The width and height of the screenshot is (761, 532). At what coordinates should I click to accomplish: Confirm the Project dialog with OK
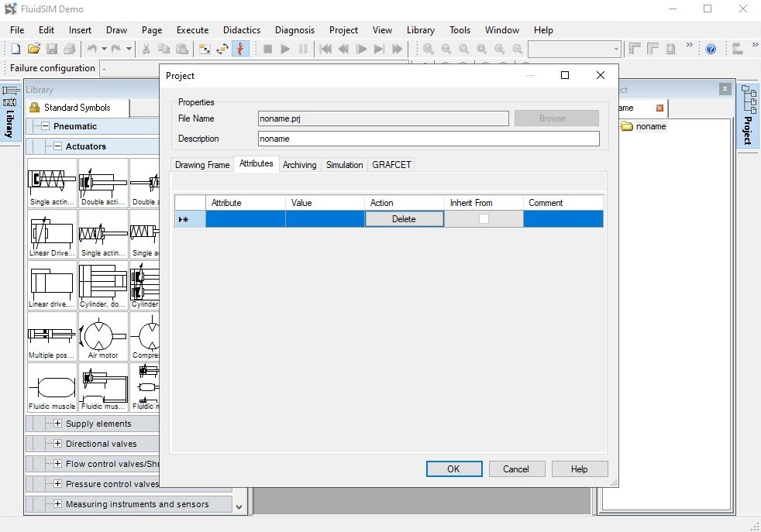454,469
